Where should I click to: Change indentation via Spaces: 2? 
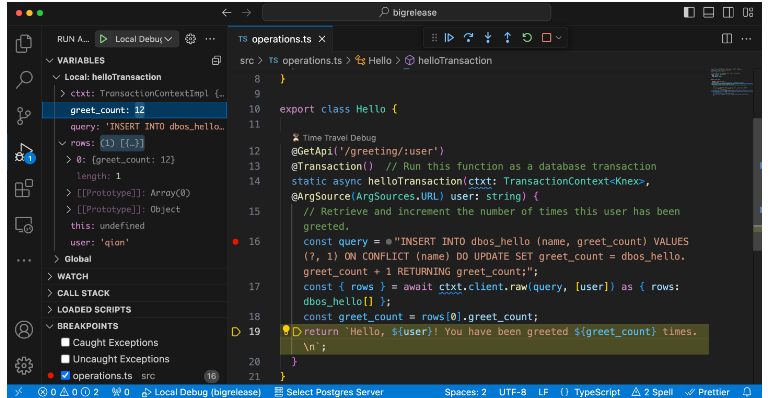coord(465,392)
